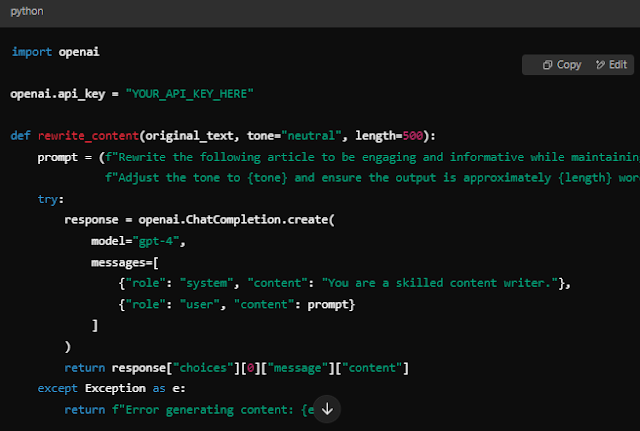The height and width of the screenshot is (431, 640).
Task: Select the "YOUR_API_KEY_HERE" string
Action: (189, 94)
